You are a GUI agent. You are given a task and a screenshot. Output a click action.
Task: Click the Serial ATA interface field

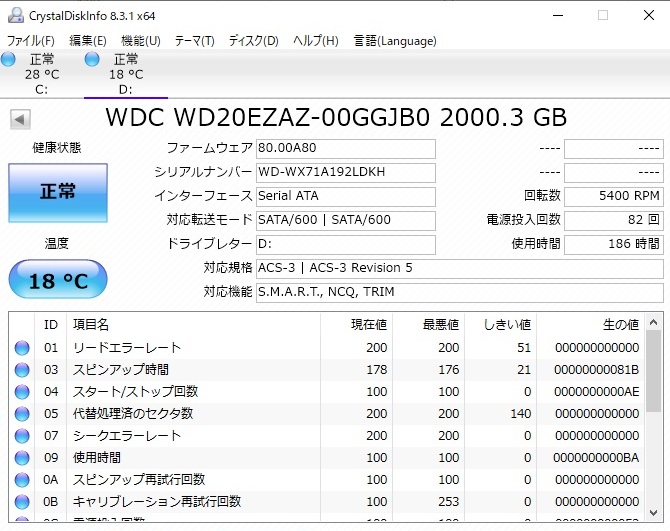tap(346, 196)
